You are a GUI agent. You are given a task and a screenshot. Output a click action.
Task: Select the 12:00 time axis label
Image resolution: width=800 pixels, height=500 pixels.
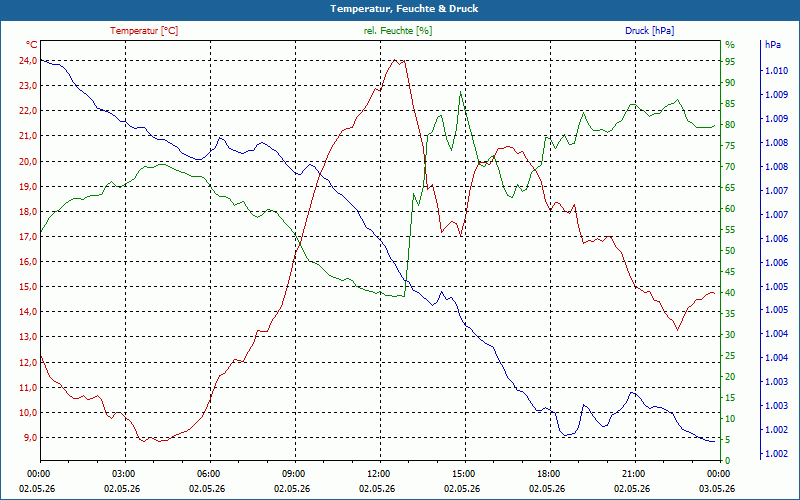tap(377, 474)
